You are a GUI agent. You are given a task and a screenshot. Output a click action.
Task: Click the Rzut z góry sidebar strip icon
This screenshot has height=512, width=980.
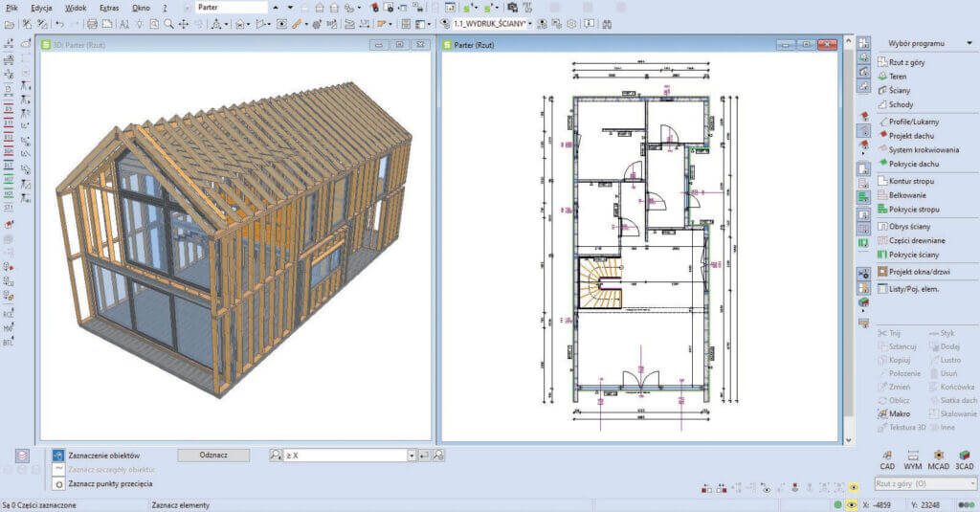(x=863, y=43)
